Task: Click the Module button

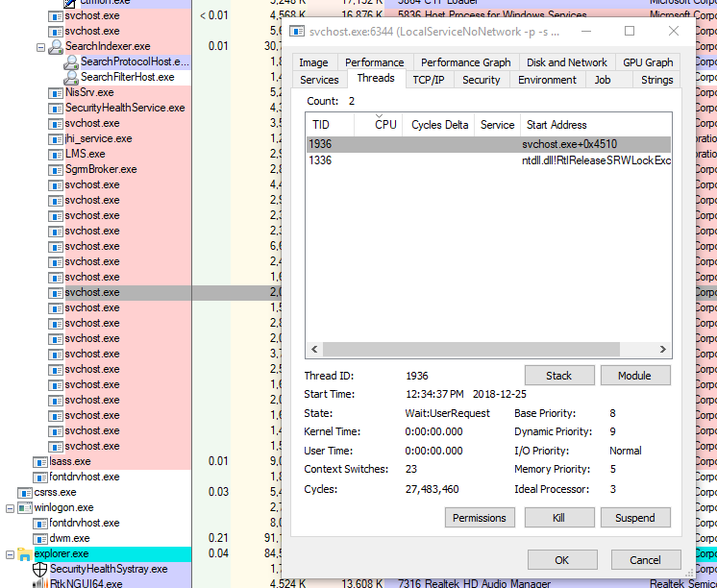Action: (x=635, y=376)
